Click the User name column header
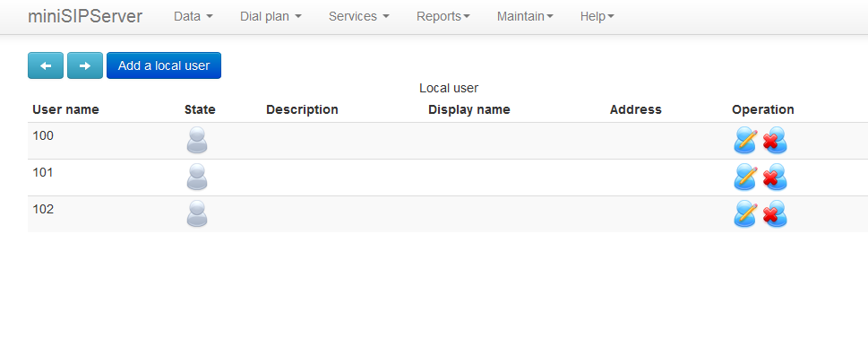This screenshot has height=338, width=868. 66,109
